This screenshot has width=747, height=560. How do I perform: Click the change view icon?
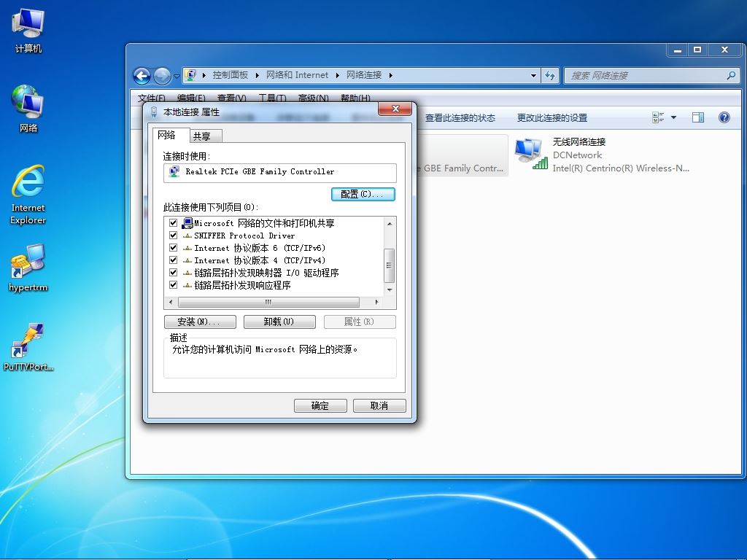658,117
